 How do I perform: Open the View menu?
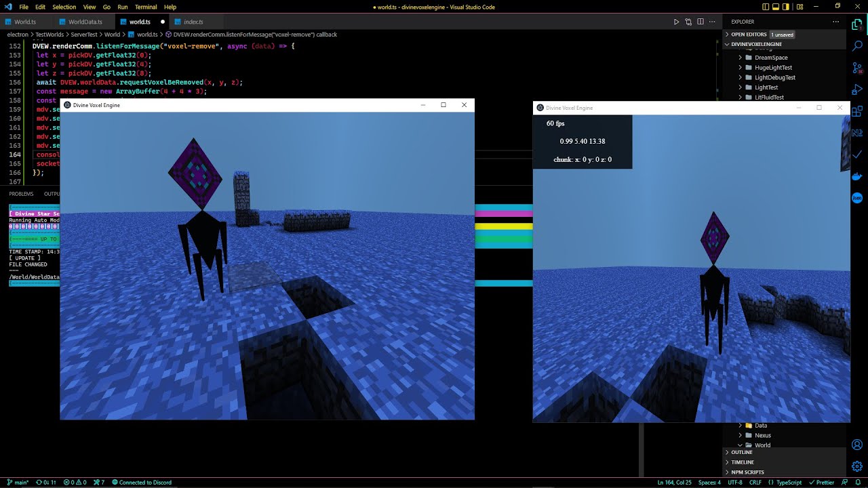tap(90, 7)
